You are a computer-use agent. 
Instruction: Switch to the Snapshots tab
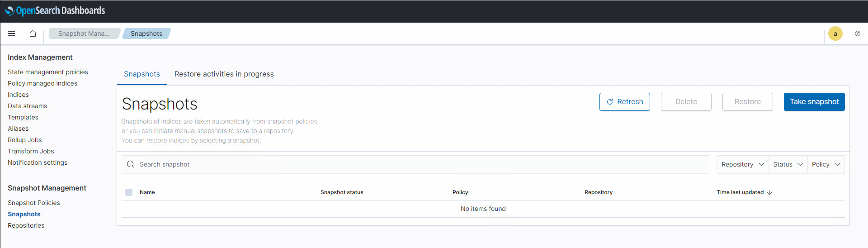(142, 74)
